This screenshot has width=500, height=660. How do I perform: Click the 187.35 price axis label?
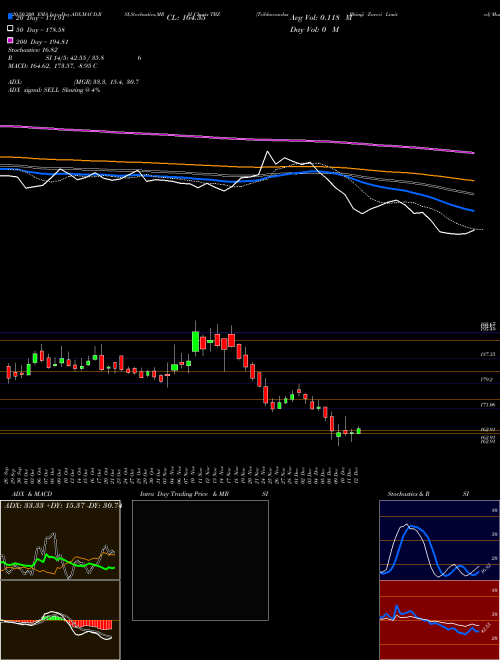pyautogui.click(x=488, y=354)
